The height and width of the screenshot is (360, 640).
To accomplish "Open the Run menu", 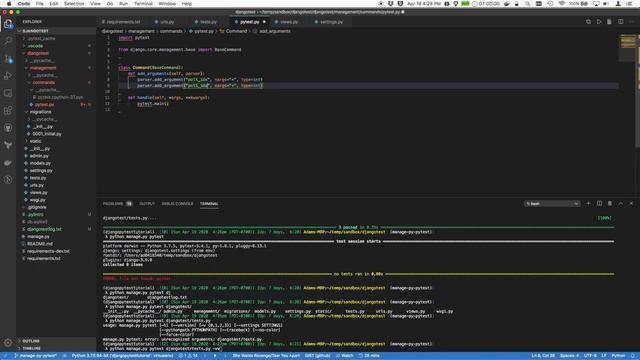I will [x=123, y=4].
